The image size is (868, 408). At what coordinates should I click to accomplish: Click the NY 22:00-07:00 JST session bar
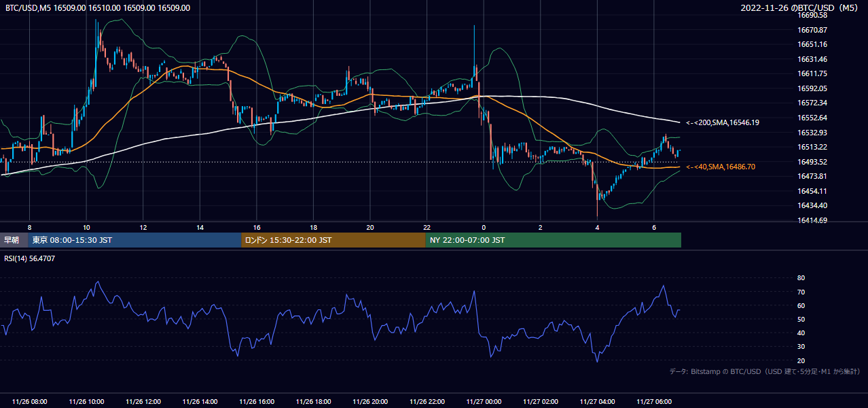pyautogui.click(x=553, y=240)
